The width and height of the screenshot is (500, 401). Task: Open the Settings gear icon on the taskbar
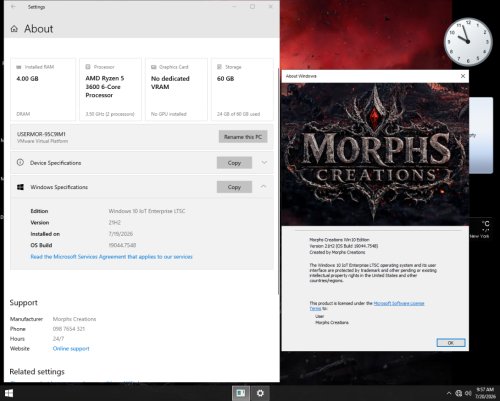click(260, 393)
